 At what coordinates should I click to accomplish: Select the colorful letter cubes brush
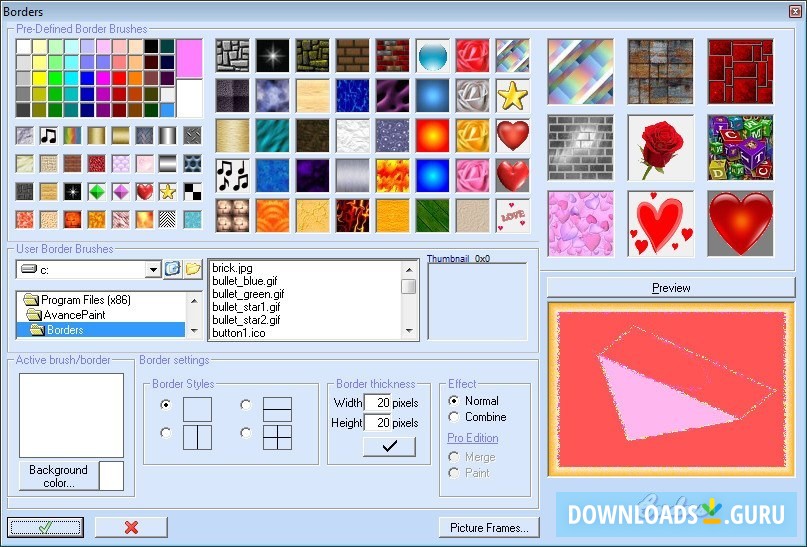click(740, 148)
